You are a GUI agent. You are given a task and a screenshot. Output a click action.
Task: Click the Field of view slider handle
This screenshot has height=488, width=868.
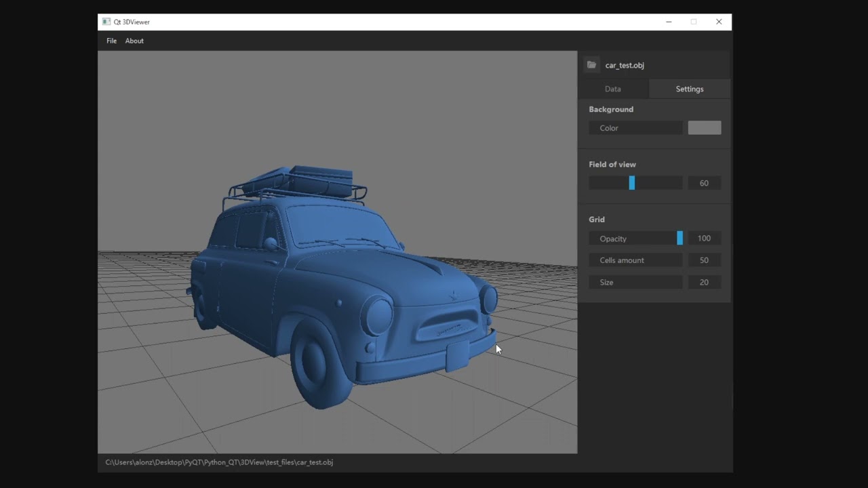coord(632,183)
